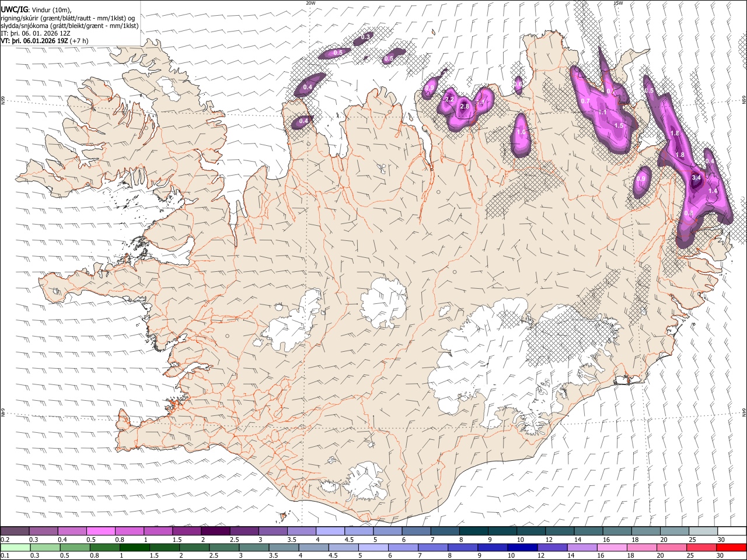Click the '1.5' label in top legend row
The width and height of the screenshot is (747, 560).
(x=177, y=540)
